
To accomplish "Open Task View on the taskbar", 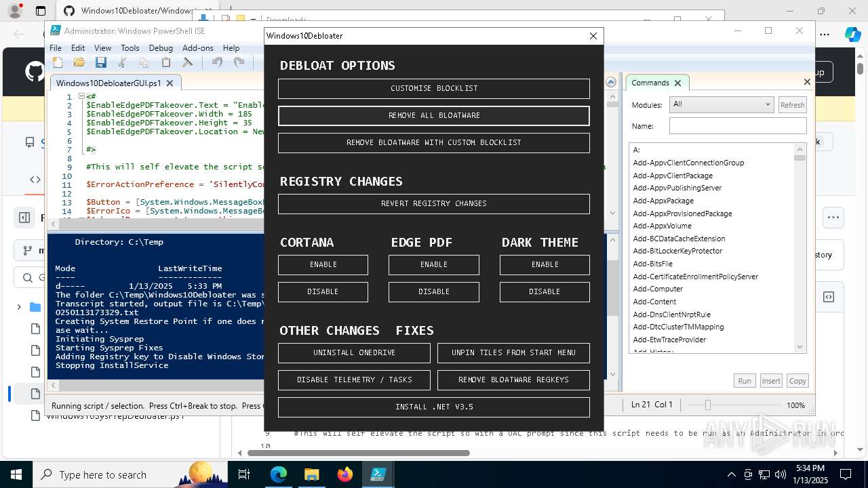I will pyautogui.click(x=244, y=474).
